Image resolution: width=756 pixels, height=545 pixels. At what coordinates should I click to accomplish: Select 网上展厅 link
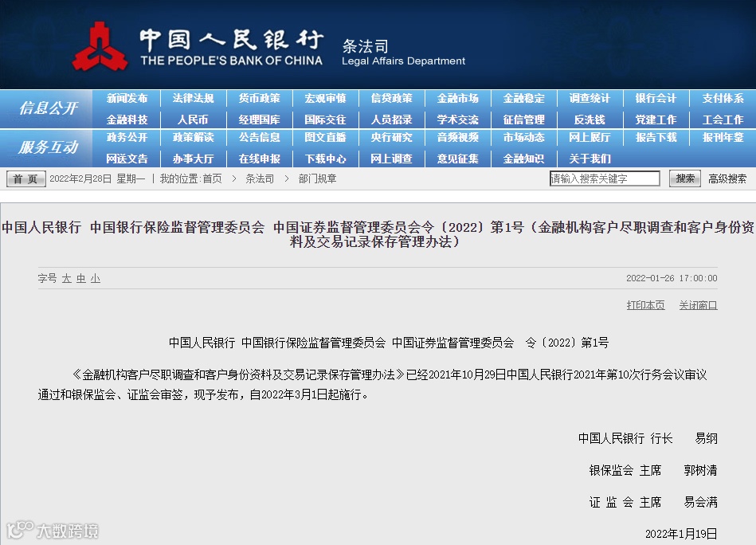tap(590, 138)
